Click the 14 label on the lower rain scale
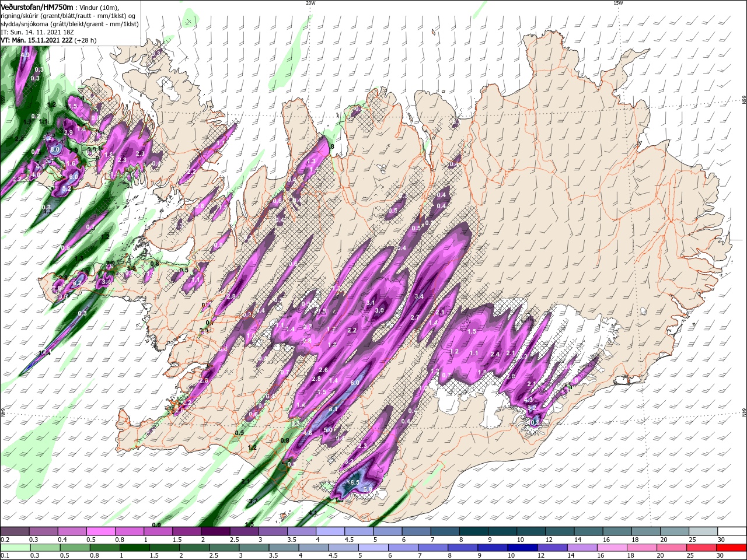The image size is (747, 560). [x=570, y=556]
